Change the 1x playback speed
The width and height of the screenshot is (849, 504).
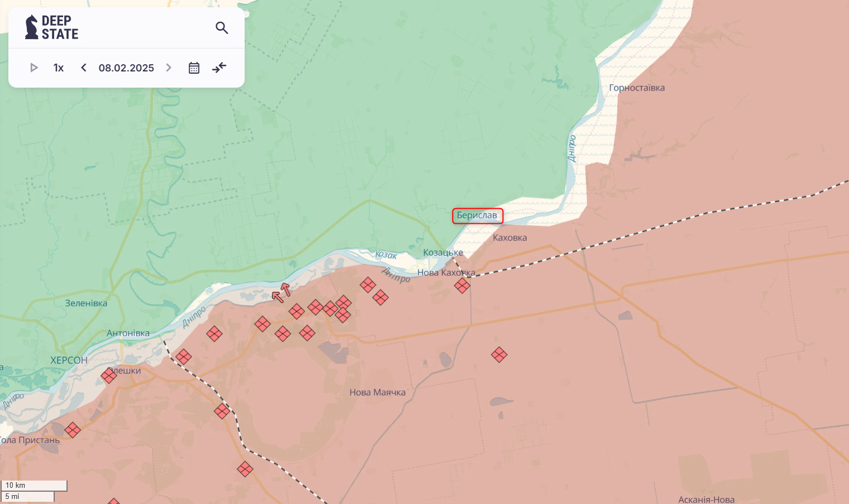tap(59, 68)
